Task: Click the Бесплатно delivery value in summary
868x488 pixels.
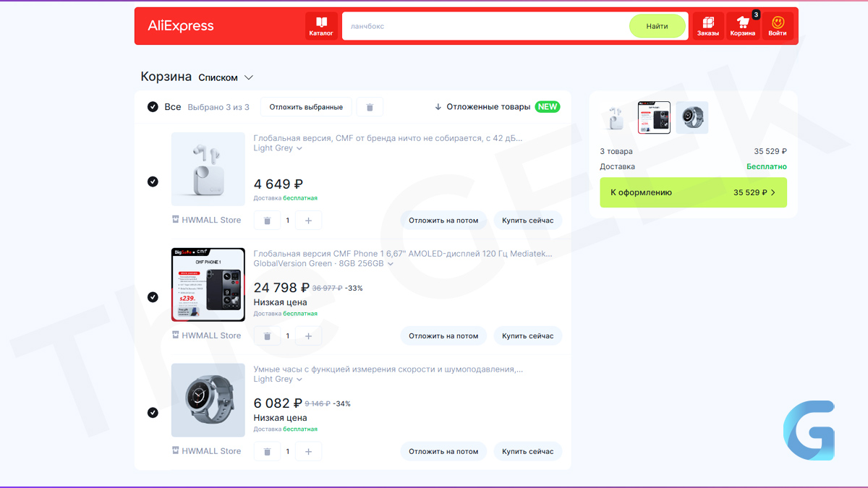Action: click(x=767, y=167)
